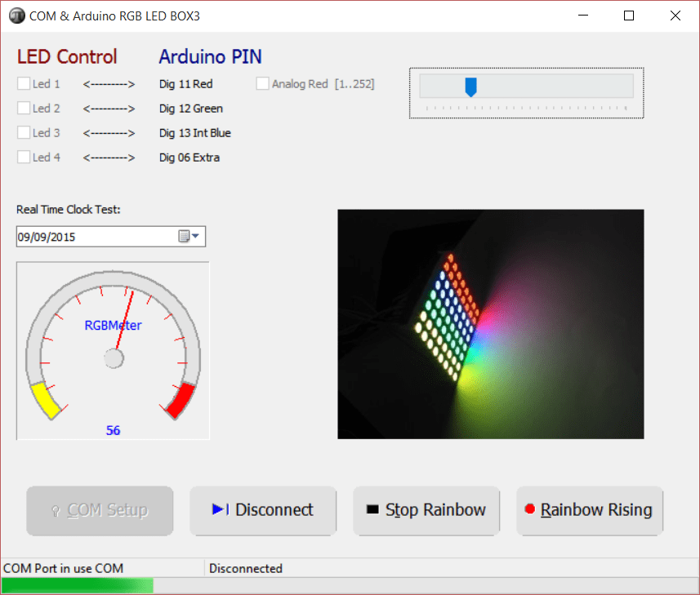This screenshot has height=595, width=700.
Task: Click the RGBMeter gauge center hub
Action: coord(114,358)
